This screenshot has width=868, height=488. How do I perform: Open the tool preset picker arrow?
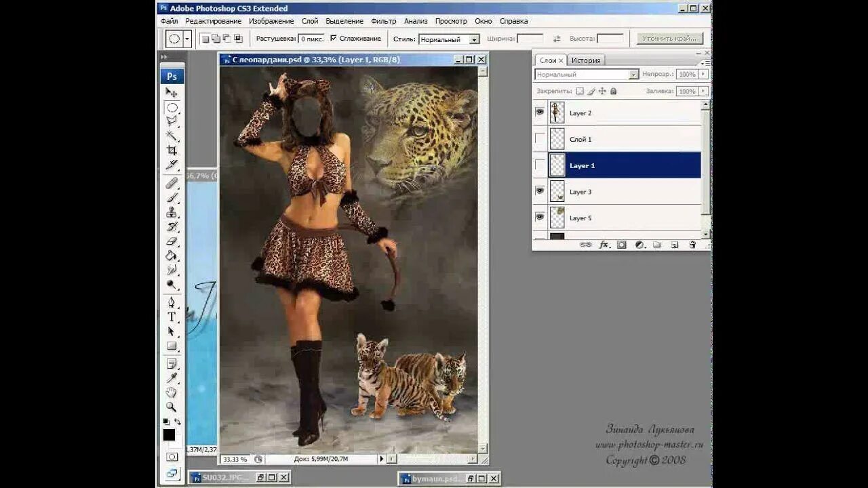point(187,39)
